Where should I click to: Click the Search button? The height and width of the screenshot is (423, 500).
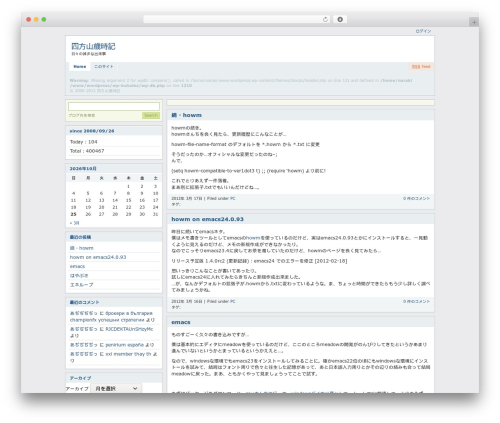(x=151, y=115)
